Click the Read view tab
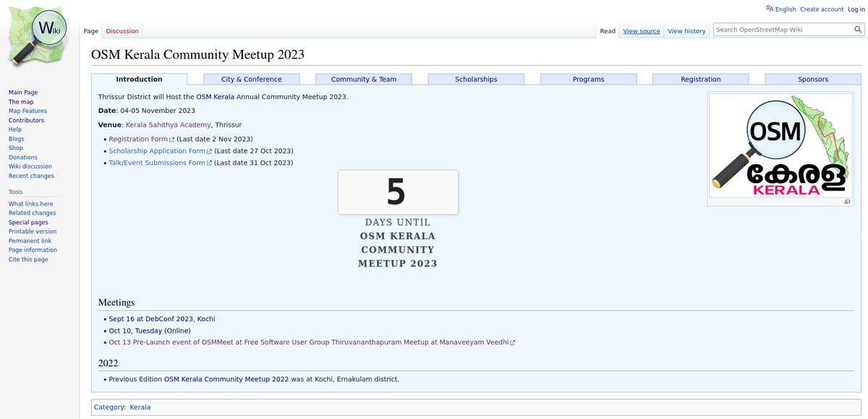 pyautogui.click(x=608, y=31)
